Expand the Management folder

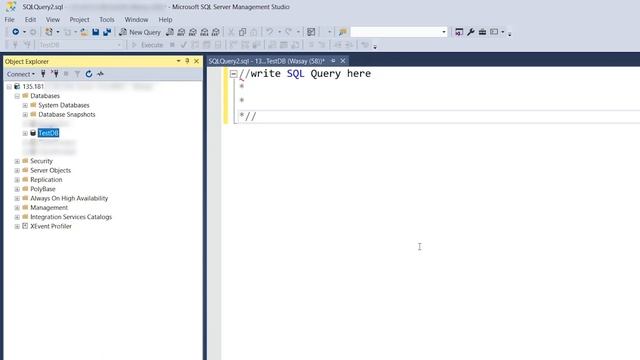[17, 208]
